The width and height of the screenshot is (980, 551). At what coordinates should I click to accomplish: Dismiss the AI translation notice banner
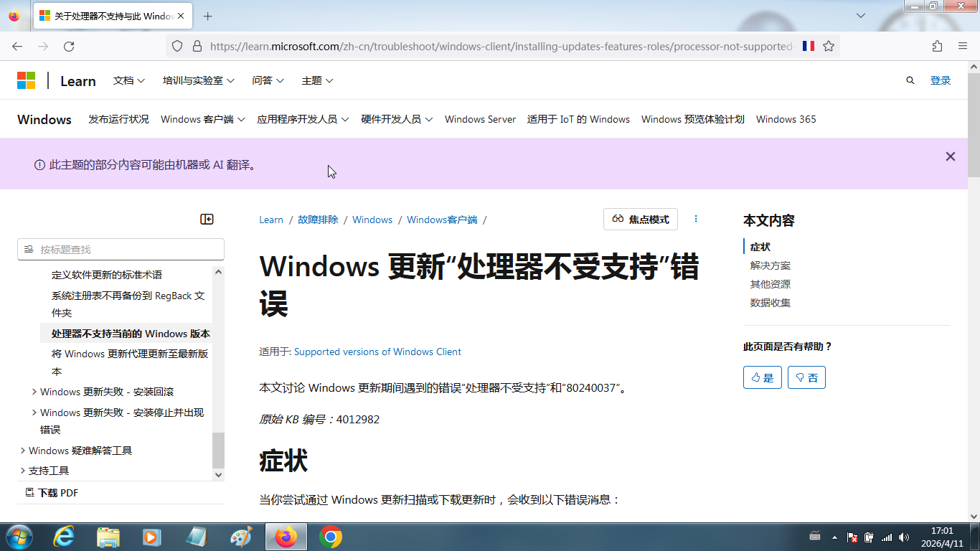tap(950, 156)
